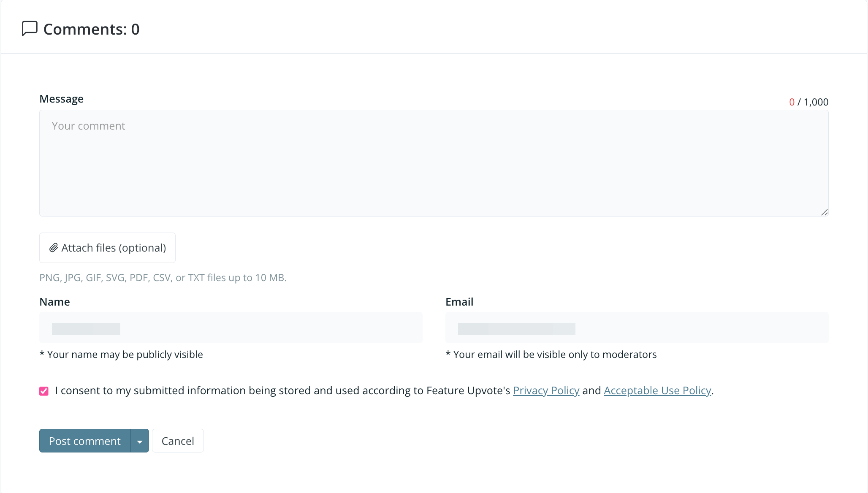Cancel the comment form
This screenshot has width=868, height=493.
point(178,441)
